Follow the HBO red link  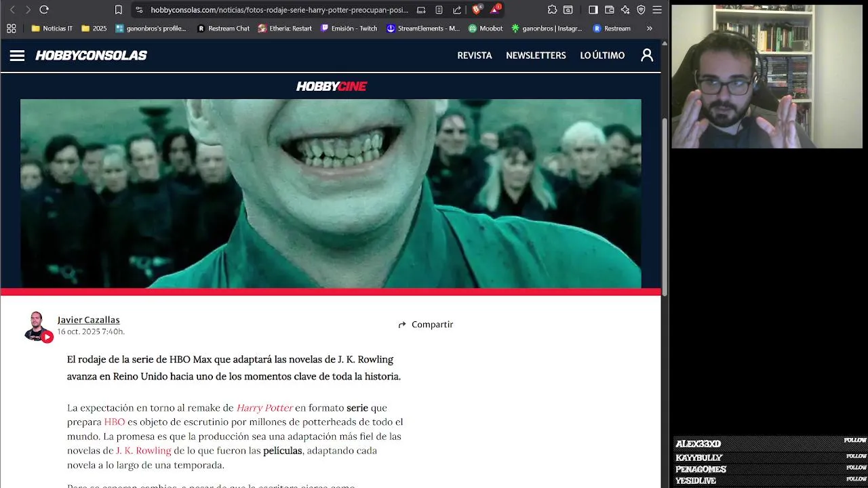[x=115, y=422]
